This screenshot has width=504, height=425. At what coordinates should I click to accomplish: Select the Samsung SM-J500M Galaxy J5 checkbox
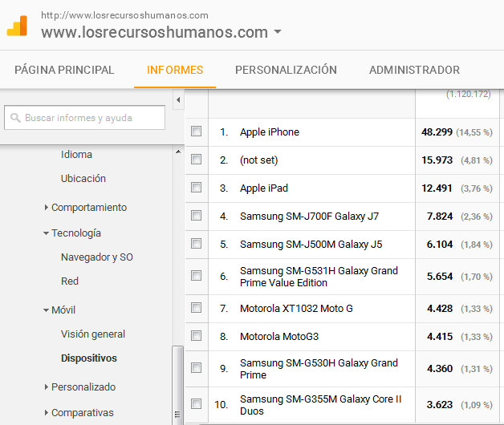(x=196, y=244)
